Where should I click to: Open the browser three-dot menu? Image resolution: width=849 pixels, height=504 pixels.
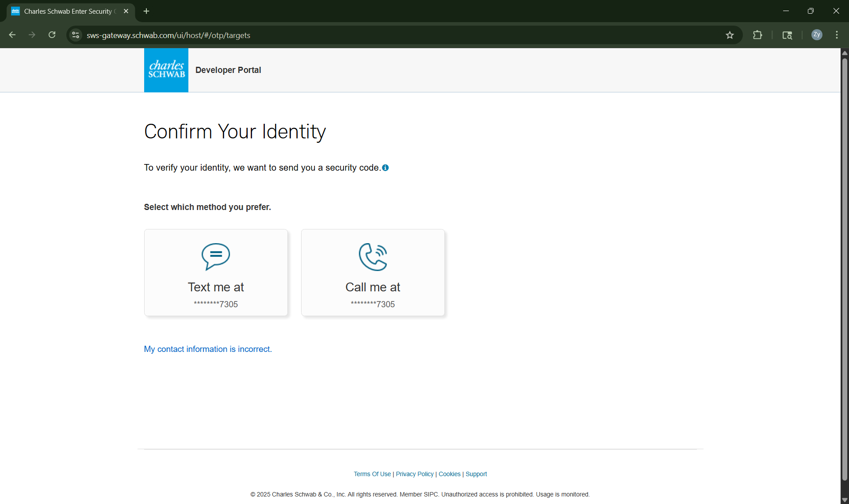837,35
